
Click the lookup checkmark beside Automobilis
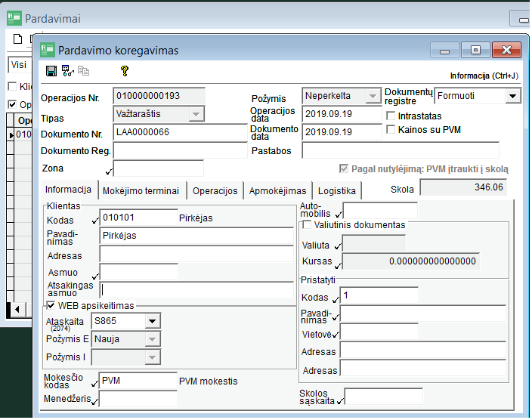point(339,215)
